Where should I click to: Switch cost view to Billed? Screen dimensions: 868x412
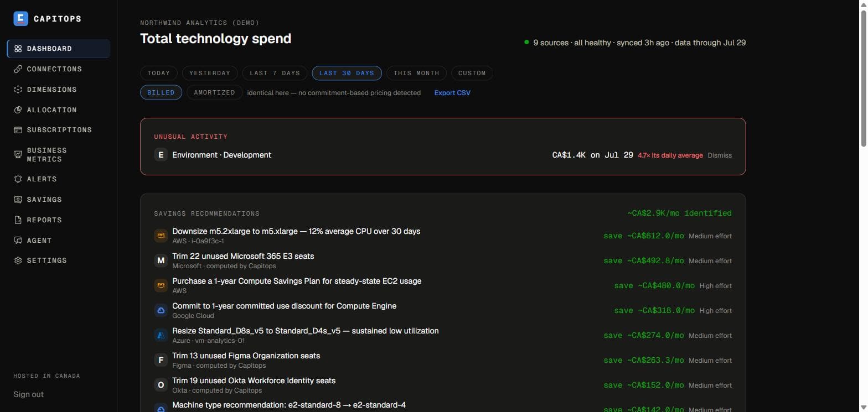pos(161,92)
